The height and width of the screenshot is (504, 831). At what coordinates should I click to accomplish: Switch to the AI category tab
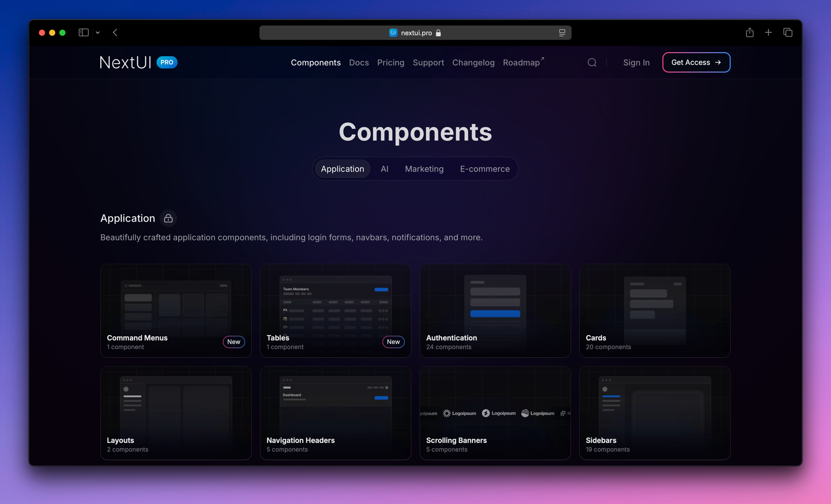[385, 169]
